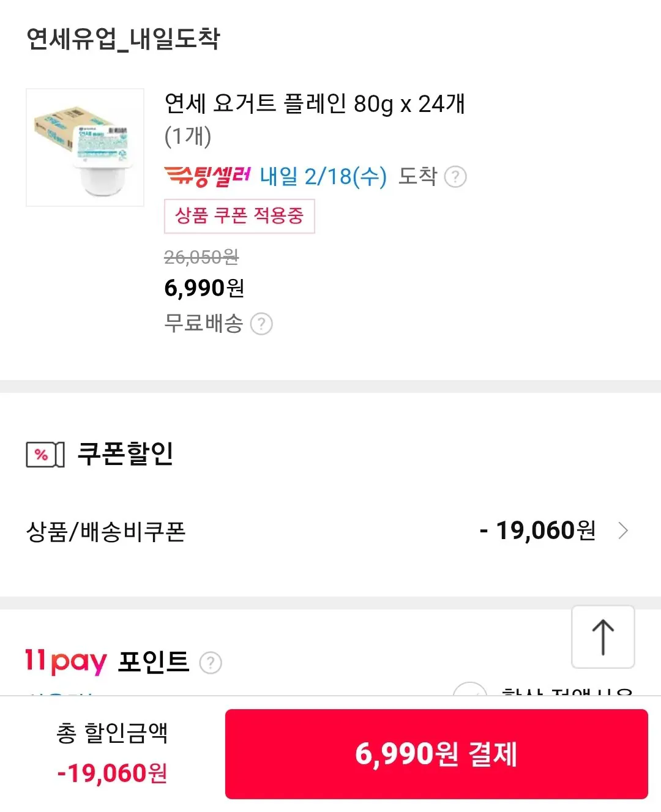Viewport: 661px width, 812px height.
Task: Open help icon next to 도착
Action: tap(455, 177)
